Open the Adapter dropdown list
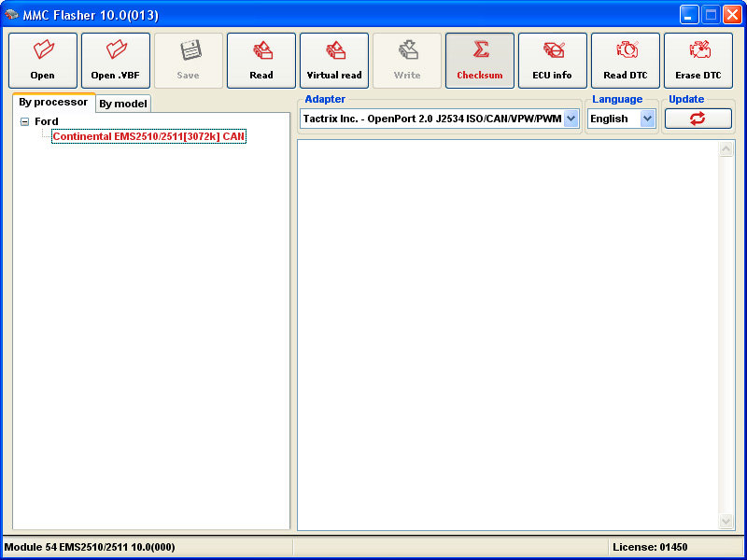This screenshot has height=560, width=747. point(571,119)
